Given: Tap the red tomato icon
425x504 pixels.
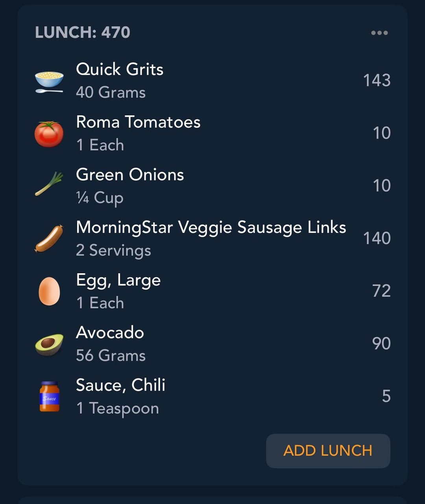Looking at the screenshot, I should click(x=49, y=134).
